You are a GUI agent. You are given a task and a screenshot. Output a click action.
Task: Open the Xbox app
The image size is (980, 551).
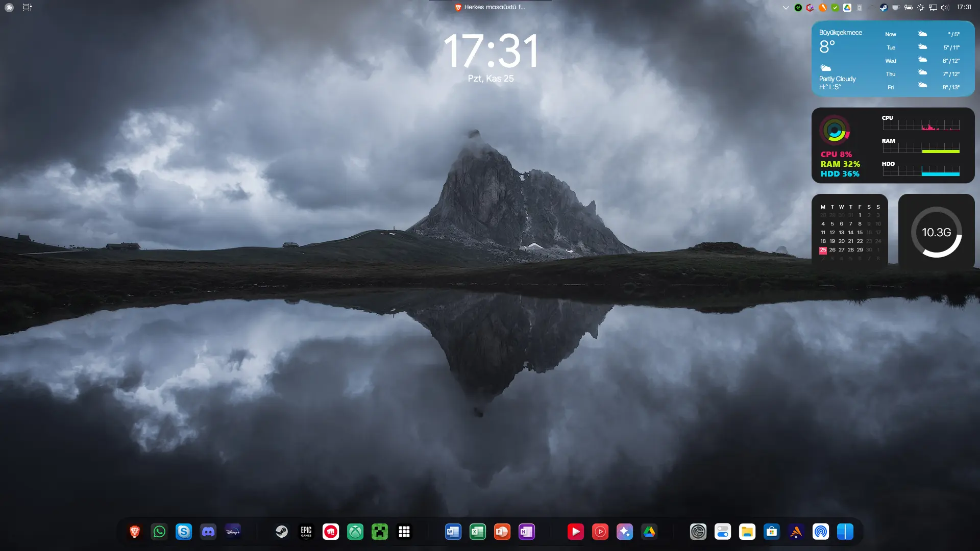355,532
